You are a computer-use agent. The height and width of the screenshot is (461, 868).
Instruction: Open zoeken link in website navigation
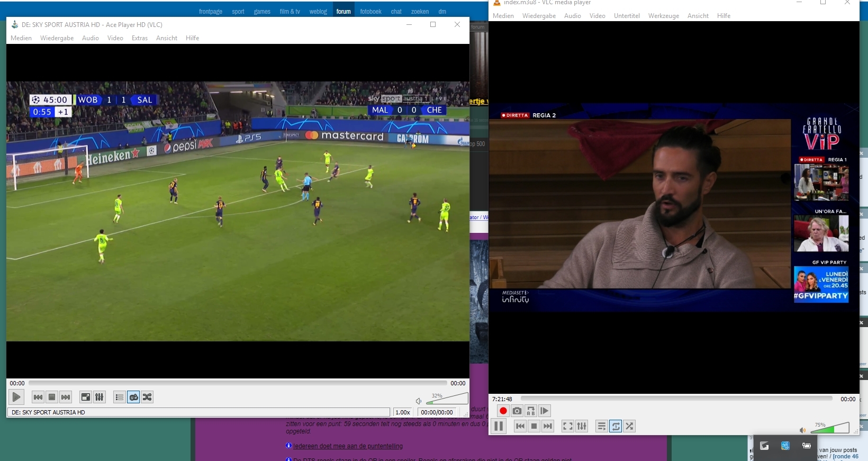pyautogui.click(x=420, y=12)
